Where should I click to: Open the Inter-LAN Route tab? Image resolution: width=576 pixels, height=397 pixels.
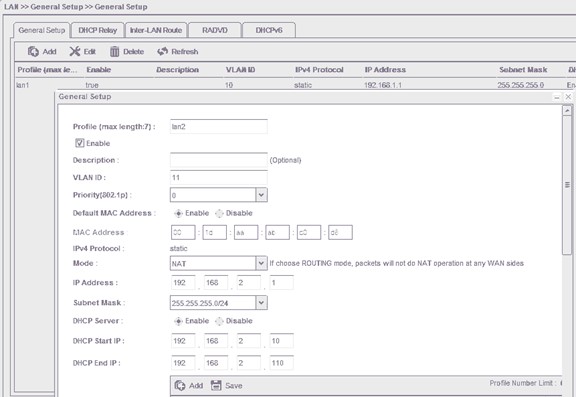coord(156,30)
